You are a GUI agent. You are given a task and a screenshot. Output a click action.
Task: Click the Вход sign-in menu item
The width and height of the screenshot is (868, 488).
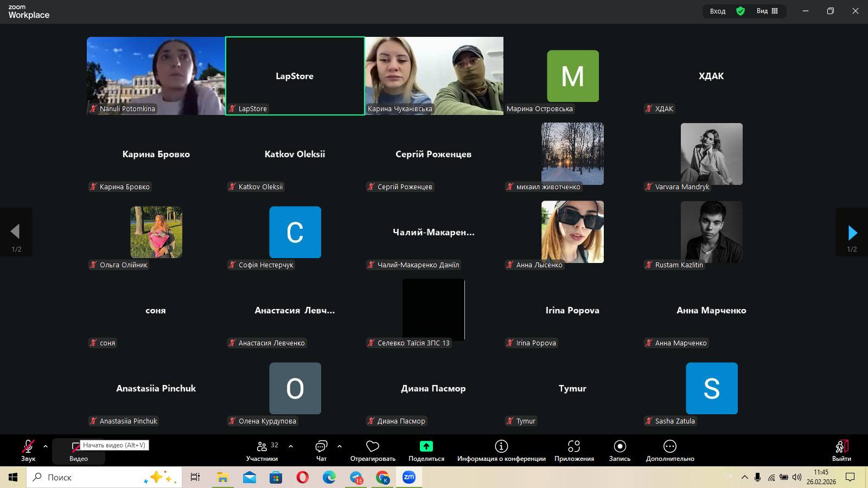pos(717,11)
